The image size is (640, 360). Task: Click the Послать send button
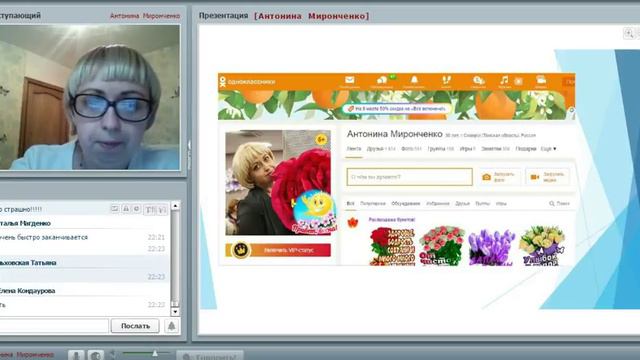[x=135, y=326]
